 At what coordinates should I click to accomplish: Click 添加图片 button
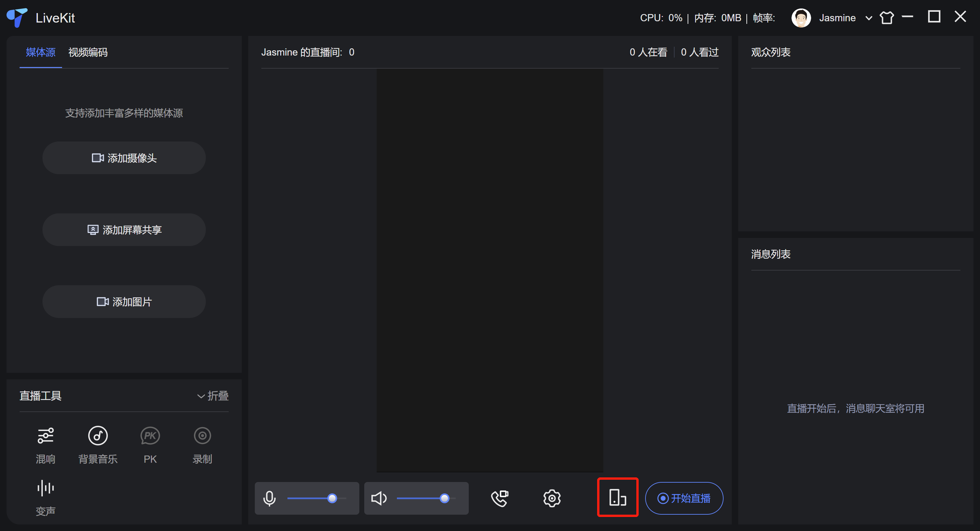(124, 302)
